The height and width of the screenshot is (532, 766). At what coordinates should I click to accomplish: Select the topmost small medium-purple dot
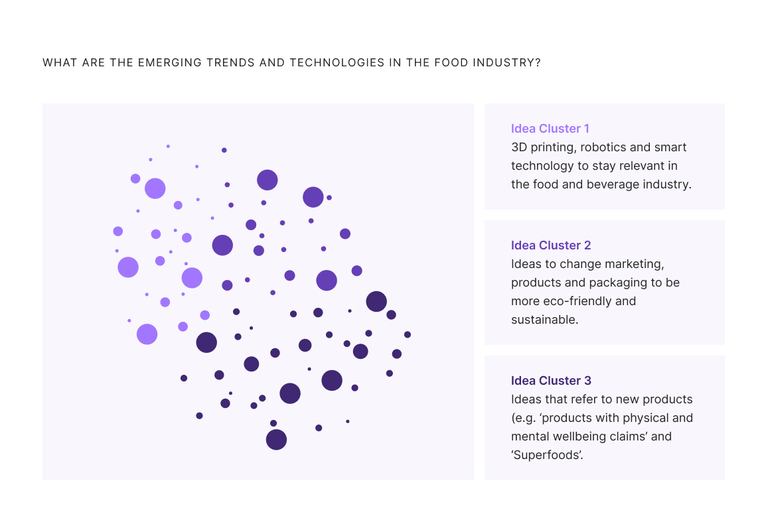[224, 150]
